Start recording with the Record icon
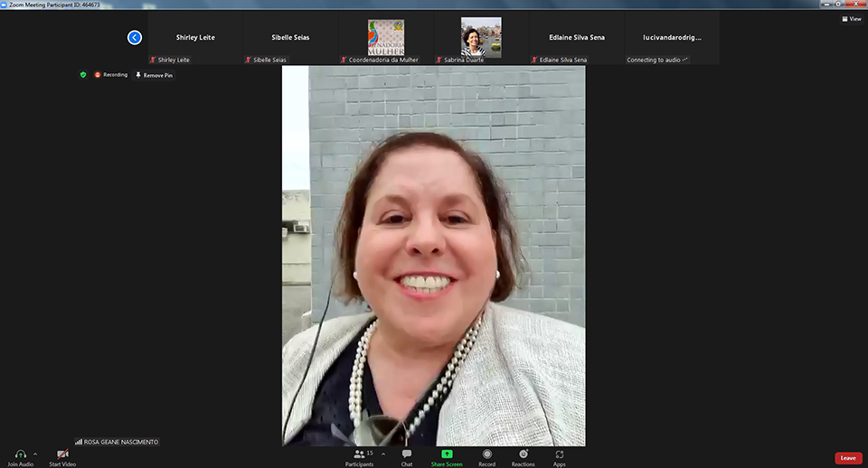This screenshot has width=868, height=468. [x=486, y=454]
